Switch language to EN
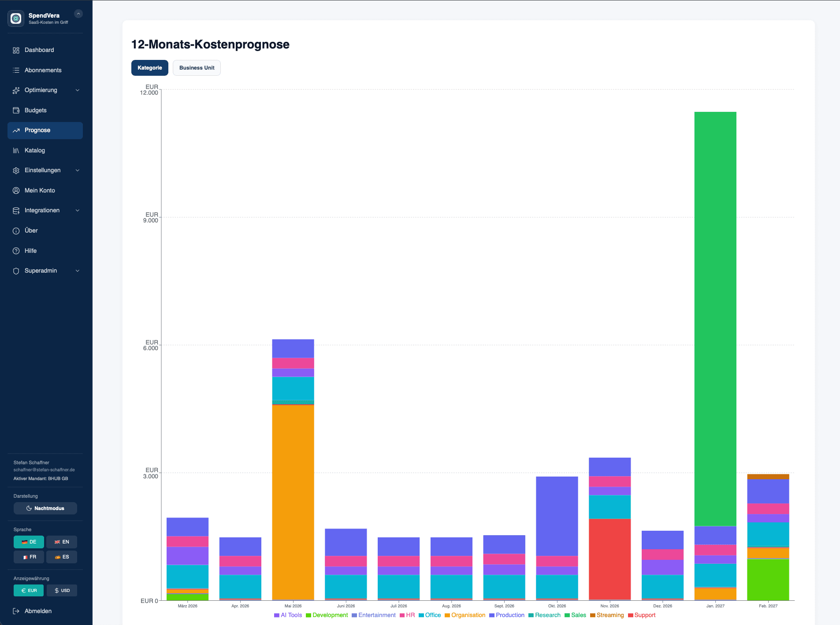 [62, 542]
